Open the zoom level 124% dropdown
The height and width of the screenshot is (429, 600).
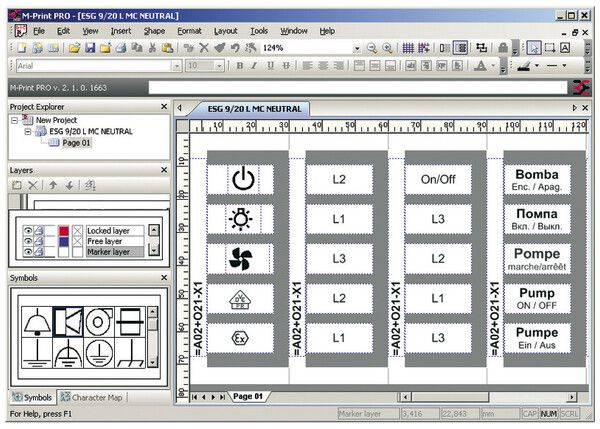click(357, 49)
